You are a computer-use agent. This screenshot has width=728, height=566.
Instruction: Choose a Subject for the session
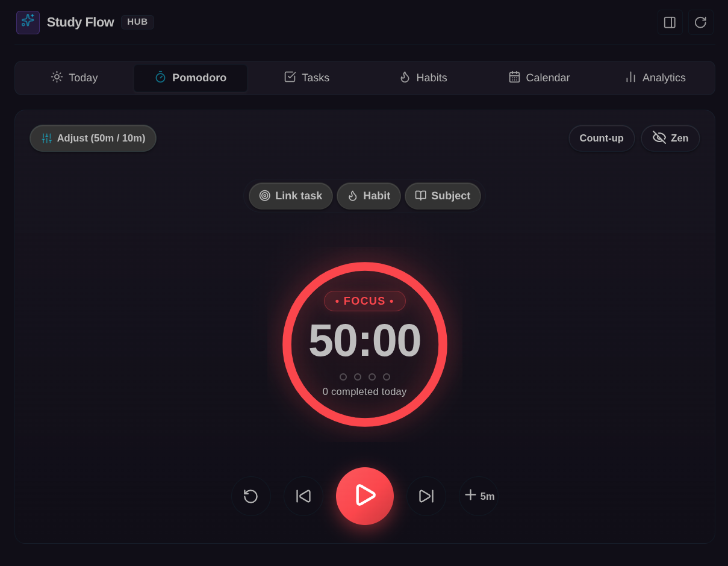click(443, 196)
